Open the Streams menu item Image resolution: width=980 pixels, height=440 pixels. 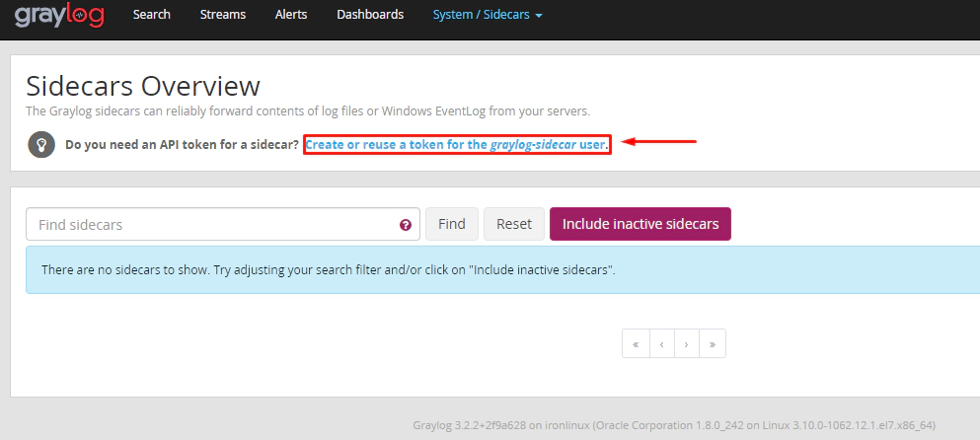click(223, 15)
